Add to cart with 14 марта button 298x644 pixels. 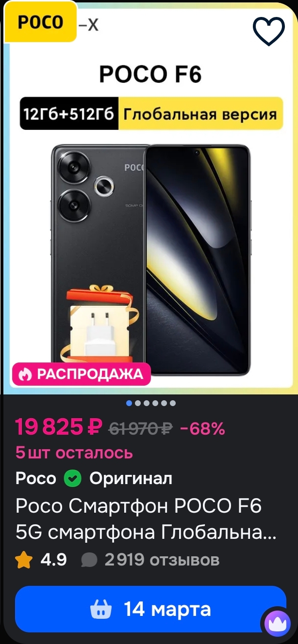[150, 609]
